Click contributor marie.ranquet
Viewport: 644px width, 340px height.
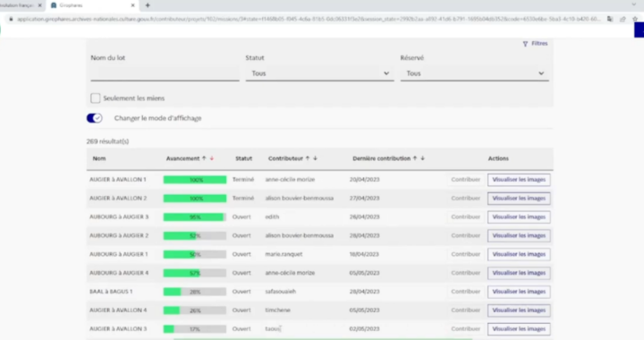pos(284,254)
